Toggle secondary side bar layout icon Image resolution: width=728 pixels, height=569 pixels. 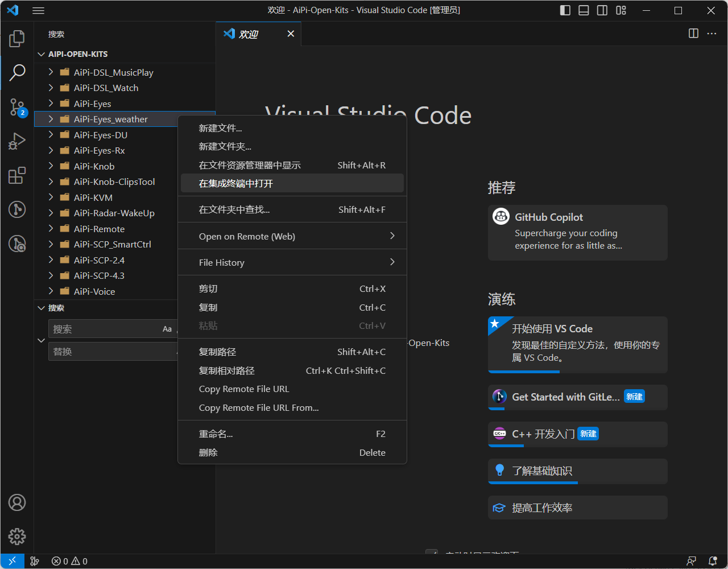pos(602,10)
